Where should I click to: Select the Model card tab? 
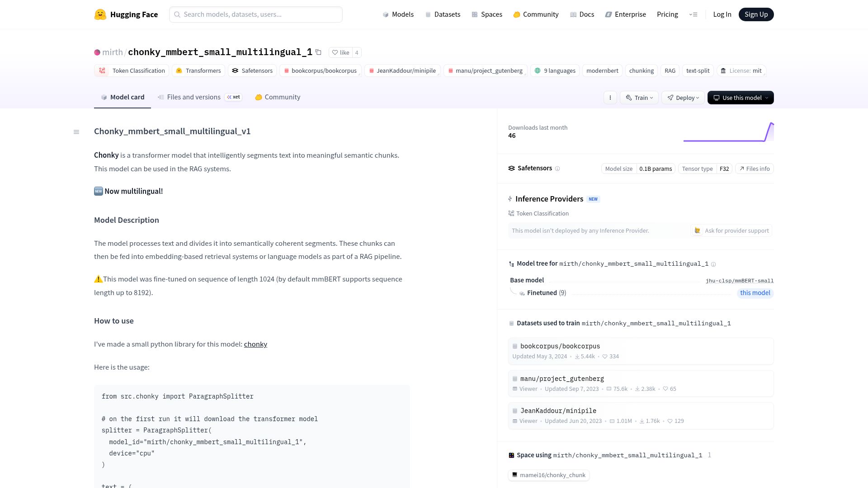coord(123,97)
